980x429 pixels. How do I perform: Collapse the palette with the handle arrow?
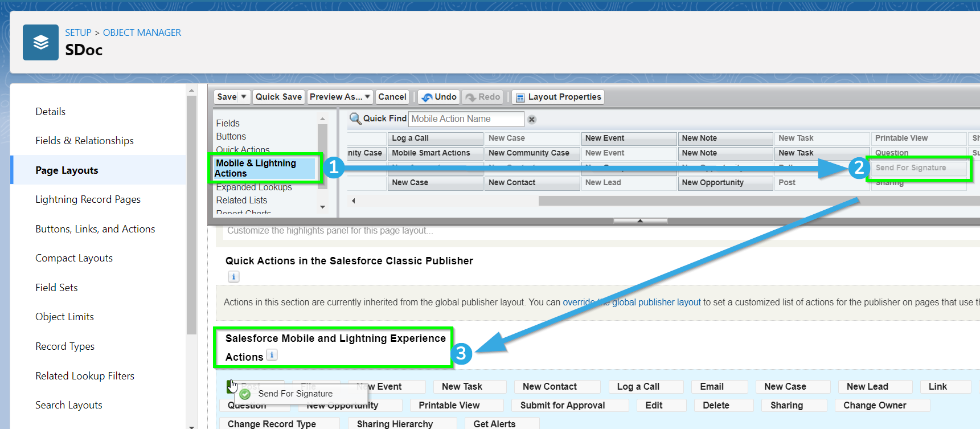(x=640, y=220)
